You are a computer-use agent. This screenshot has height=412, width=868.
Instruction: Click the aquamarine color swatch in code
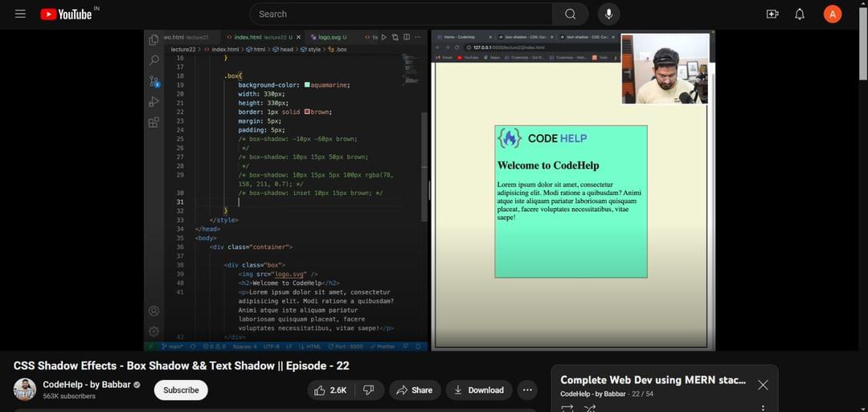tap(307, 84)
